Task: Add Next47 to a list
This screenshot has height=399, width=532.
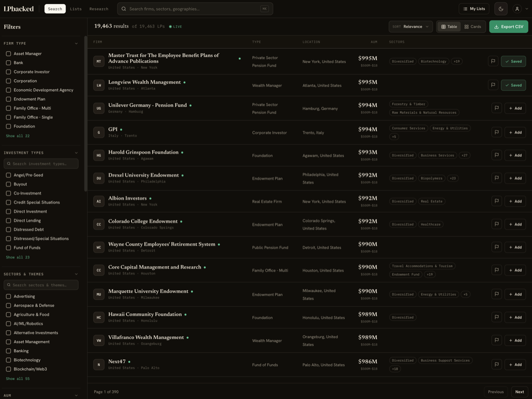Action: [x=515, y=364]
